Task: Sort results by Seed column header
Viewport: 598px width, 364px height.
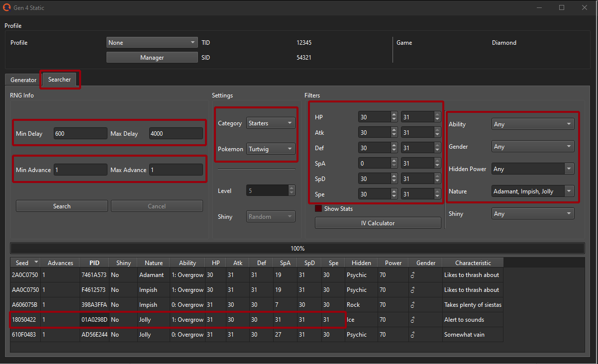Action: click(25, 263)
